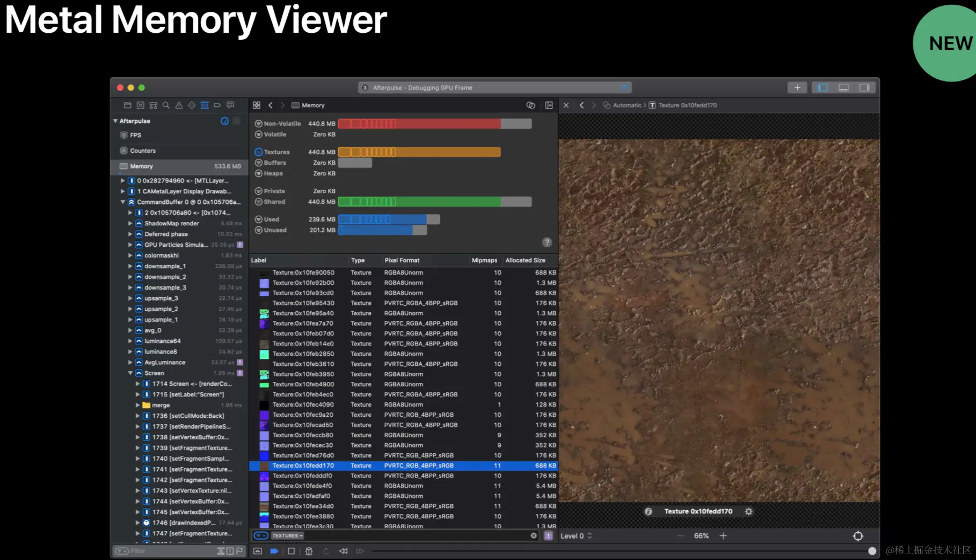
Task: Select the Memory item in navigator
Action: (180, 166)
